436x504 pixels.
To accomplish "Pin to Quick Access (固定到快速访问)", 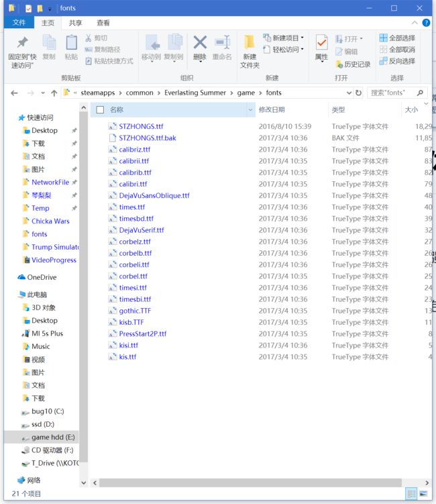I will pyautogui.click(x=22, y=52).
